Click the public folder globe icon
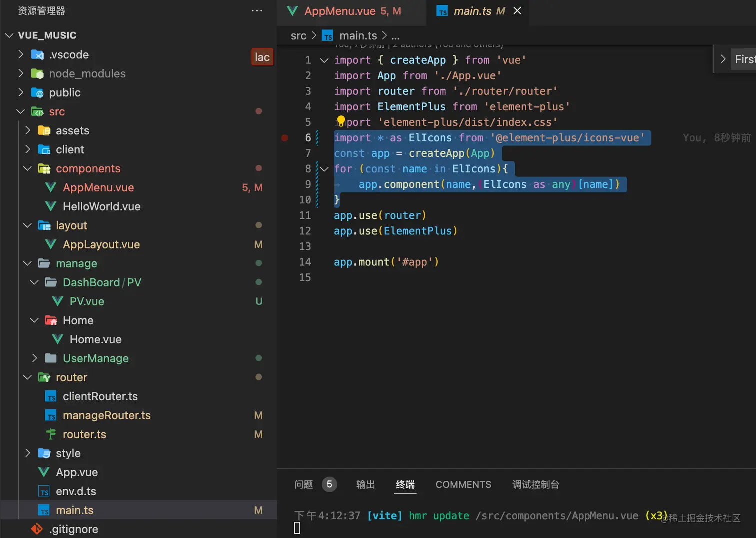Screen dimensions: 756x538 [37, 93]
